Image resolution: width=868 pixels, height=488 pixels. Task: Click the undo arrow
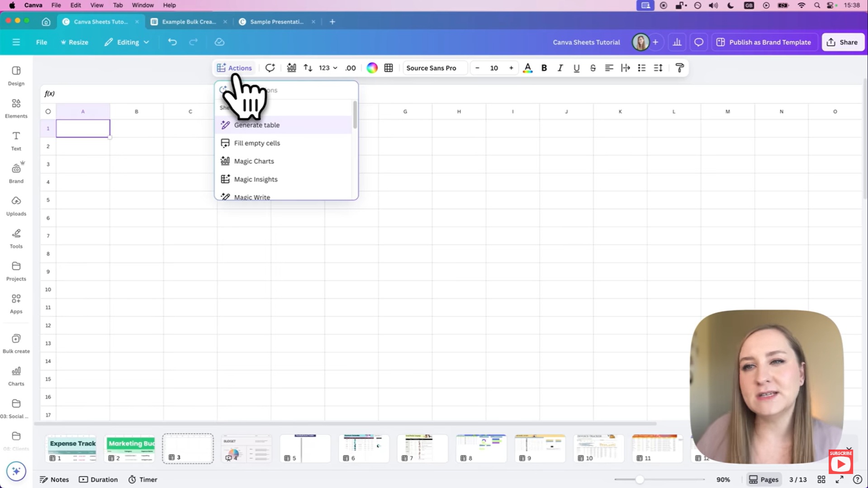tap(172, 42)
